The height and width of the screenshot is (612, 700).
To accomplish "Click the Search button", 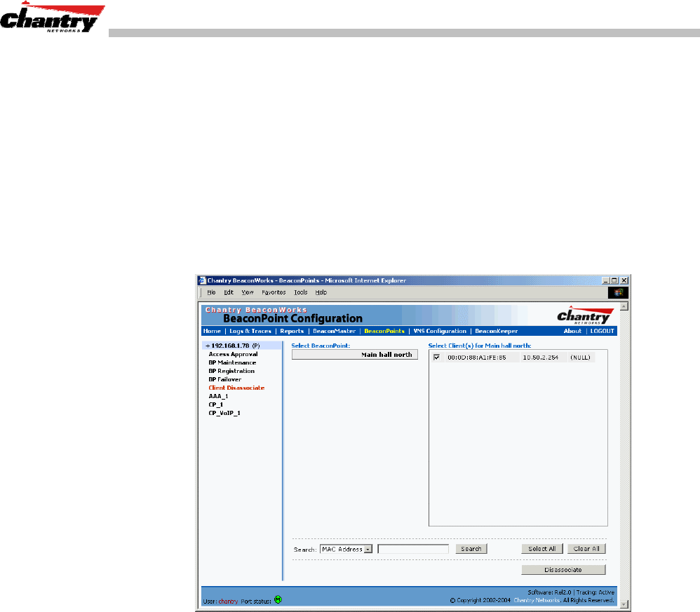I will pyautogui.click(x=471, y=549).
